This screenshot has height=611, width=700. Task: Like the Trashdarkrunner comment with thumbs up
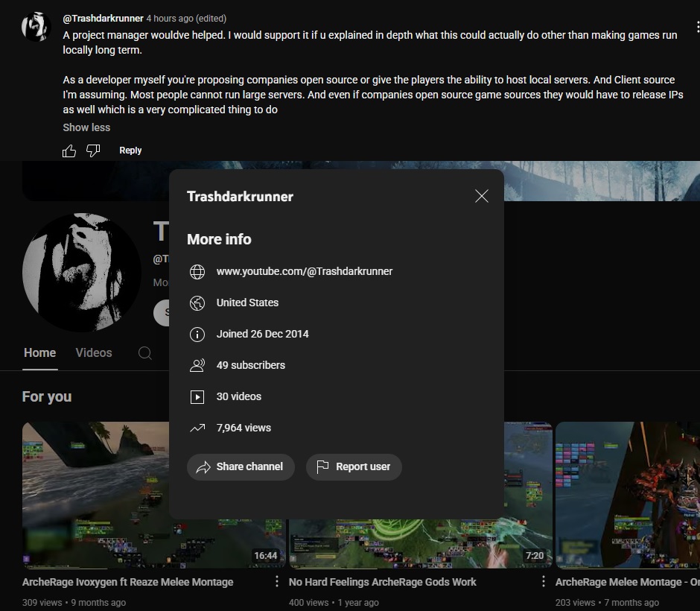pos(69,151)
